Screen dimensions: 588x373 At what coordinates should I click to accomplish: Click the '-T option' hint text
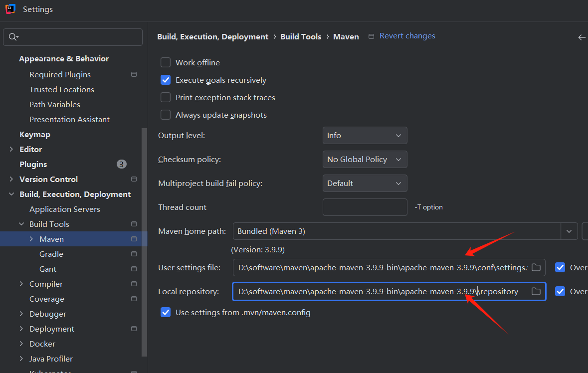pyautogui.click(x=428, y=207)
